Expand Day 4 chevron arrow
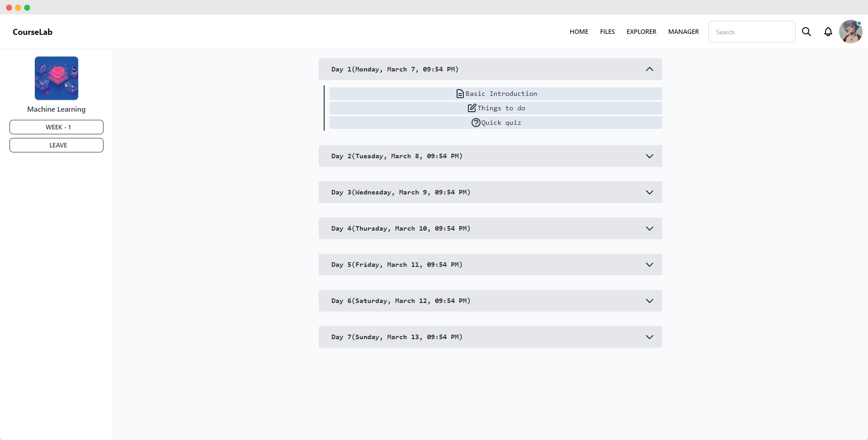The height and width of the screenshot is (440, 868). pos(649,228)
